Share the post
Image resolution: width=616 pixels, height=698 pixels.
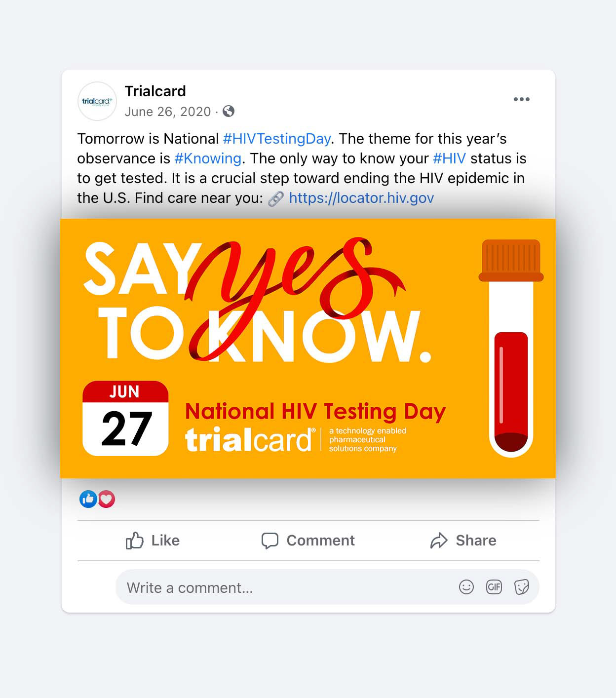click(x=463, y=541)
